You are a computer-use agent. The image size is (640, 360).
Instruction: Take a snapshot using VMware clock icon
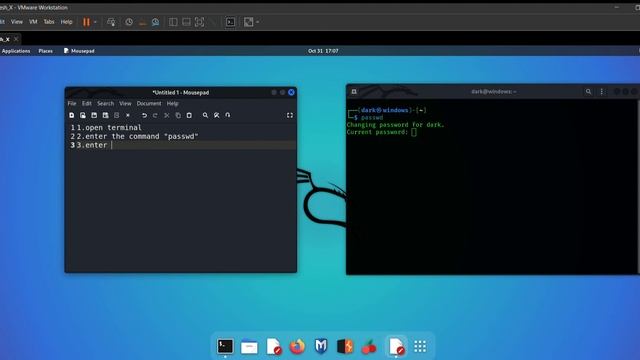(x=129, y=22)
